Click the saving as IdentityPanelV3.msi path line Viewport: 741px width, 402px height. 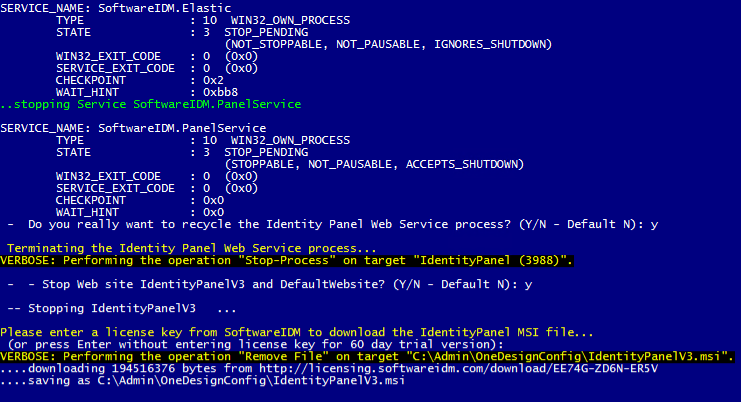click(x=202, y=381)
